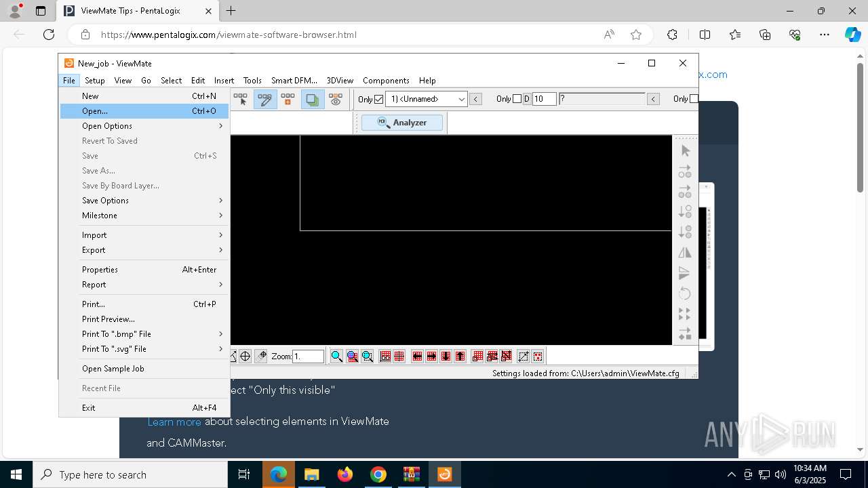Open the layer dropdown '1) <Unnamed>'
Screen dimensions: 868x488
coord(427,99)
